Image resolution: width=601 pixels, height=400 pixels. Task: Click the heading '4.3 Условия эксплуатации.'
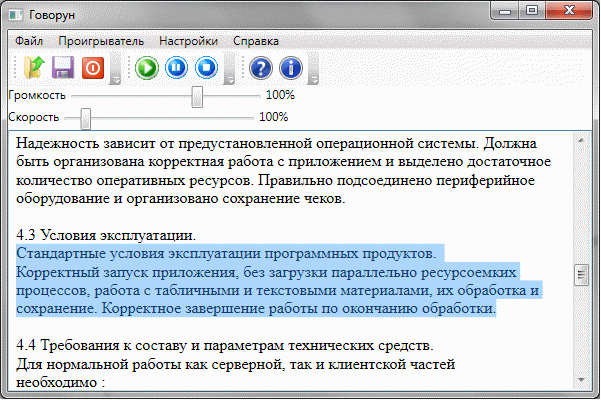[106, 235]
